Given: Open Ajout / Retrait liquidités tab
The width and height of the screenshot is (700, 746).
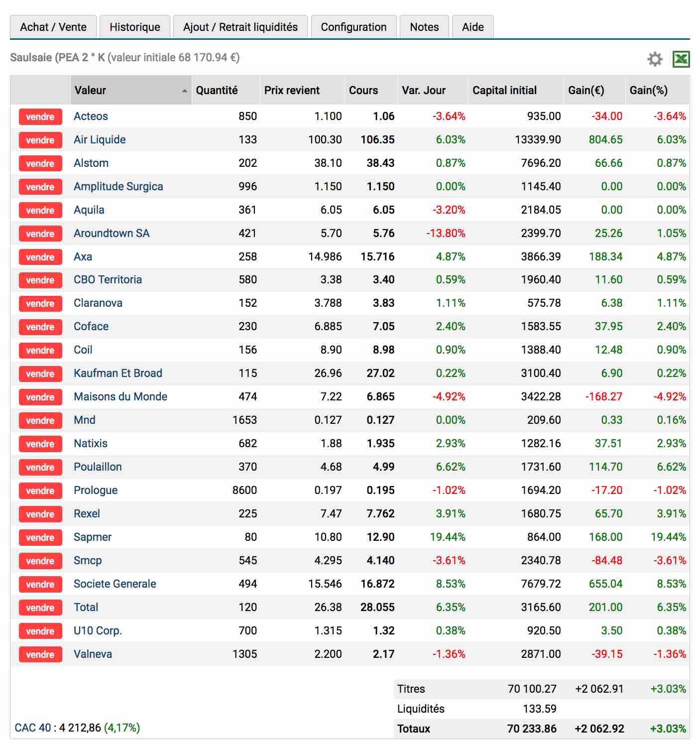Looking at the screenshot, I should click(x=240, y=27).
